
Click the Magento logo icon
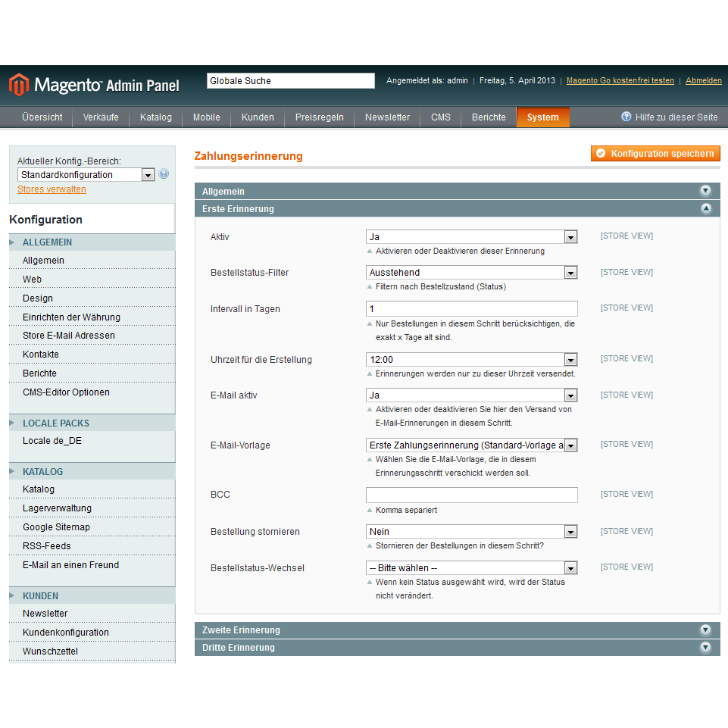[x=19, y=85]
